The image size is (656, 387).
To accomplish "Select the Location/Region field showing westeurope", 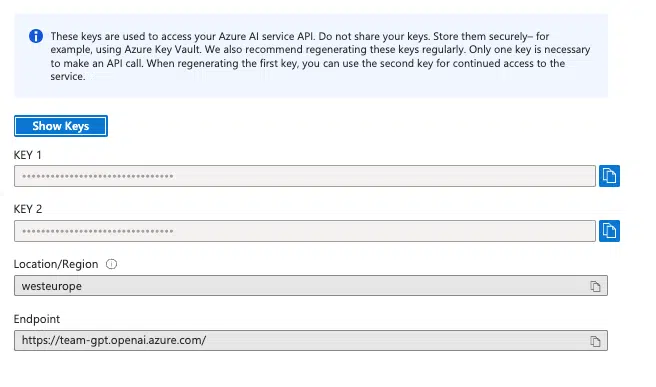I will (x=311, y=286).
